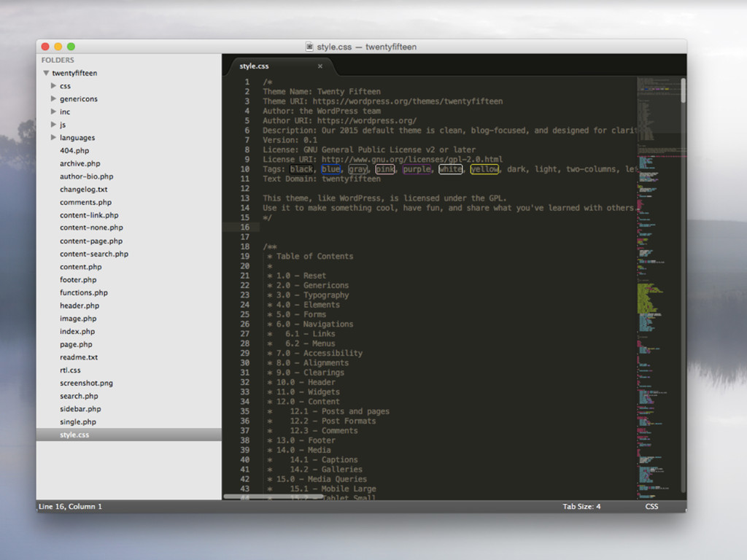Open content-search.php file
The height and width of the screenshot is (560, 747).
click(x=94, y=254)
